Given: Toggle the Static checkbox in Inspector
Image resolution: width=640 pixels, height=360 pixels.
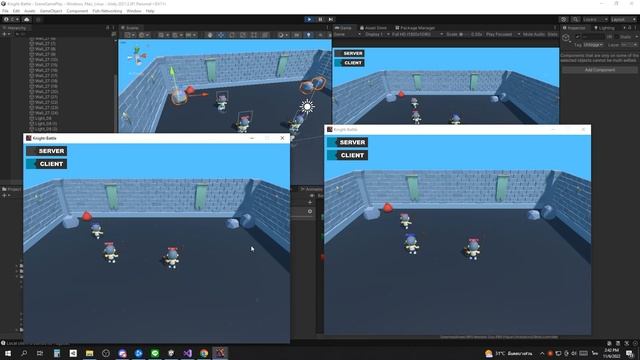Looking at the screenshot, I should pyautogui.click(x=617, y=37).
